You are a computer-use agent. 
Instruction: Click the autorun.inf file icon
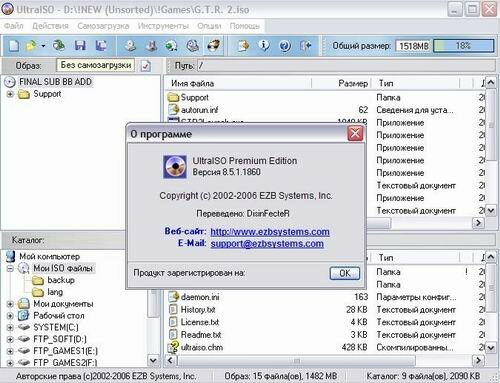[x=173, y=110]
